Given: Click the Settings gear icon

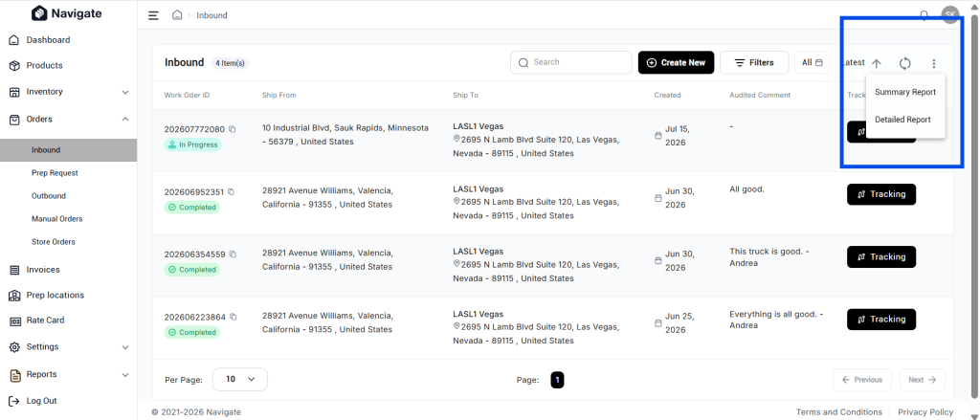Looking at the screenshot, I should click(14, 347).
